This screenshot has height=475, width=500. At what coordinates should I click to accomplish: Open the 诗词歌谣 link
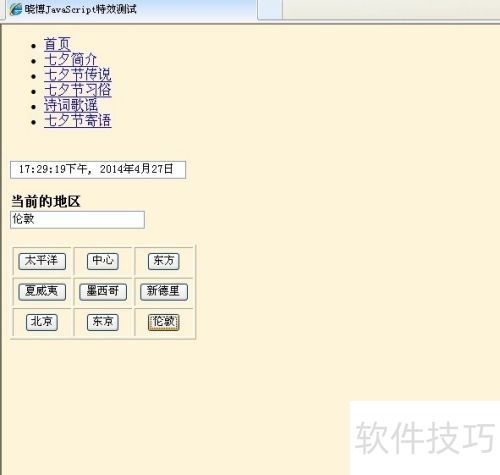(71, 105)
